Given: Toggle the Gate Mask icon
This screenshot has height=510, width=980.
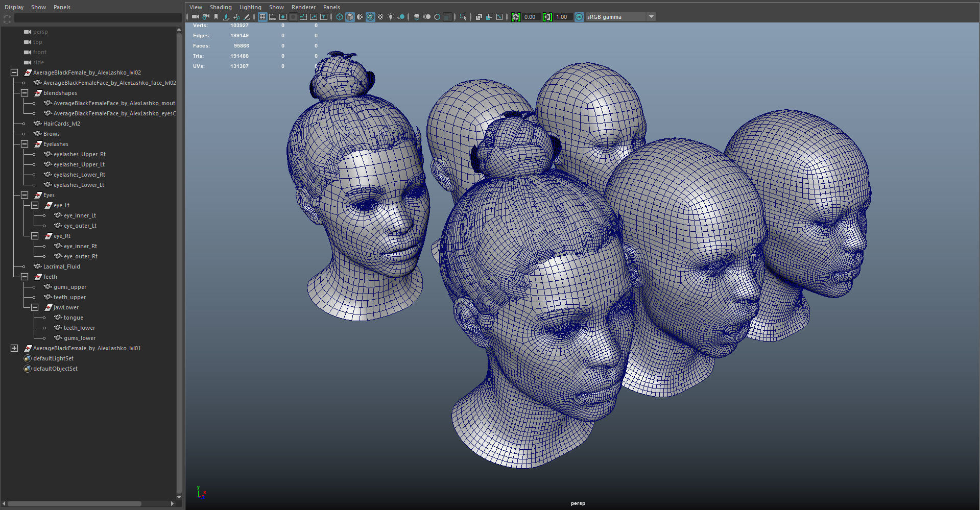Looking at the screenshot, I should pyautogui.click(x=293, y=17).
